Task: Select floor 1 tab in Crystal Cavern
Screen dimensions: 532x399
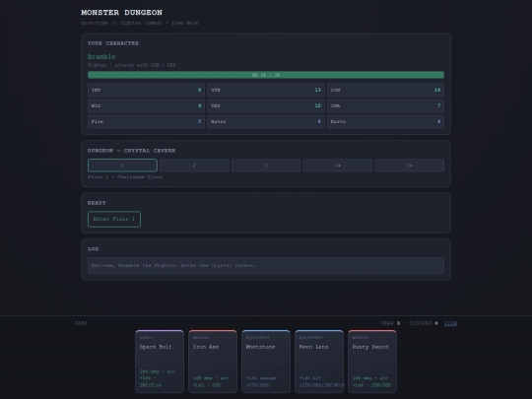Action: tap(122, 166)
